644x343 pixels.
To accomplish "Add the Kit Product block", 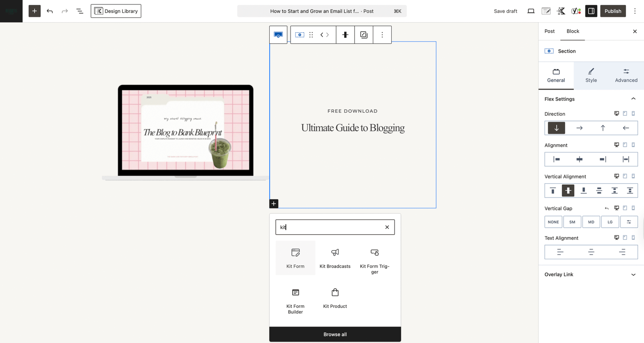I will click(x=335, y=297).
